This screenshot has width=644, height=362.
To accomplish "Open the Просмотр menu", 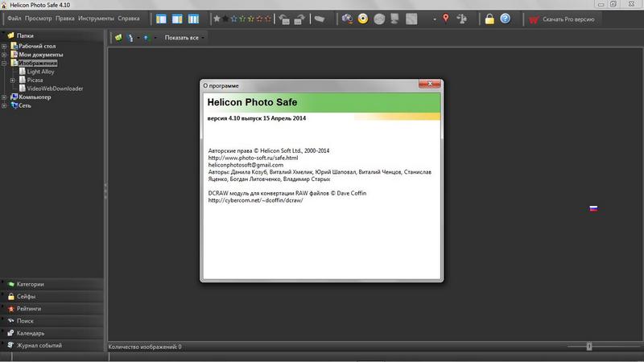I will coord(38,19).
